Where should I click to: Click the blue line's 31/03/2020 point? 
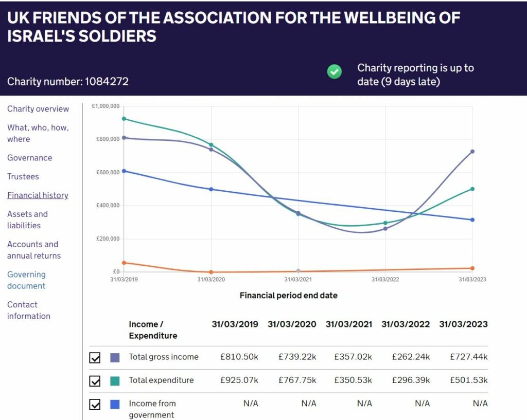click(x=211, y=189)
